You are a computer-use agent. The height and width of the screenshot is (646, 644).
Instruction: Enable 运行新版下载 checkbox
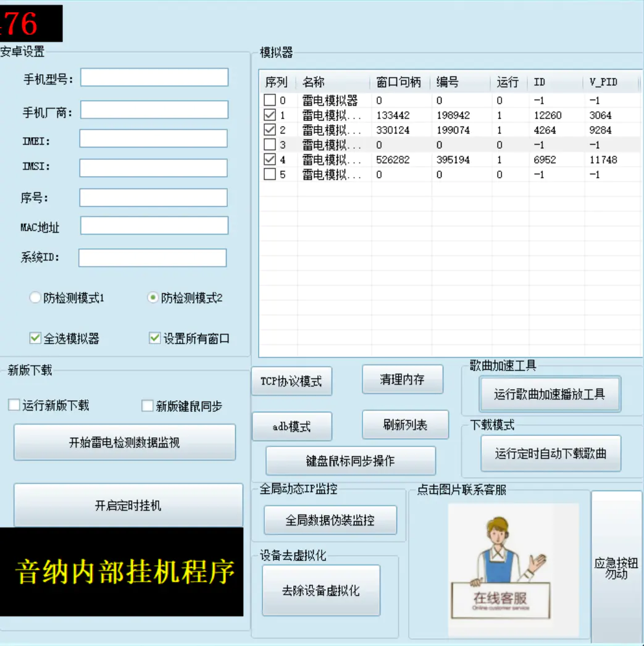coord(14,405)
